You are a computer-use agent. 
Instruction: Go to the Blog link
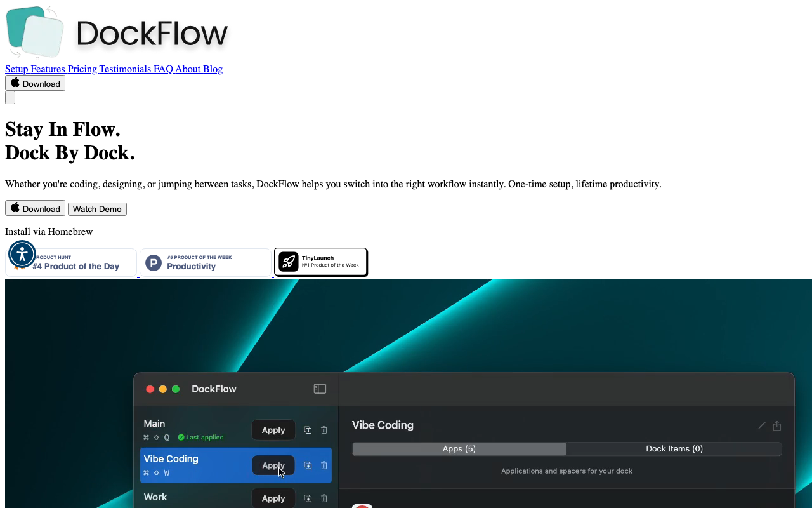tap(213, 69)
